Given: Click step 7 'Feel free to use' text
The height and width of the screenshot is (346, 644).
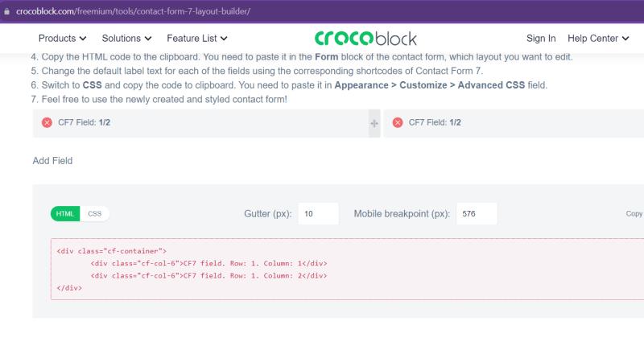Looking at the screenshot, I should (x=159, y=99).
